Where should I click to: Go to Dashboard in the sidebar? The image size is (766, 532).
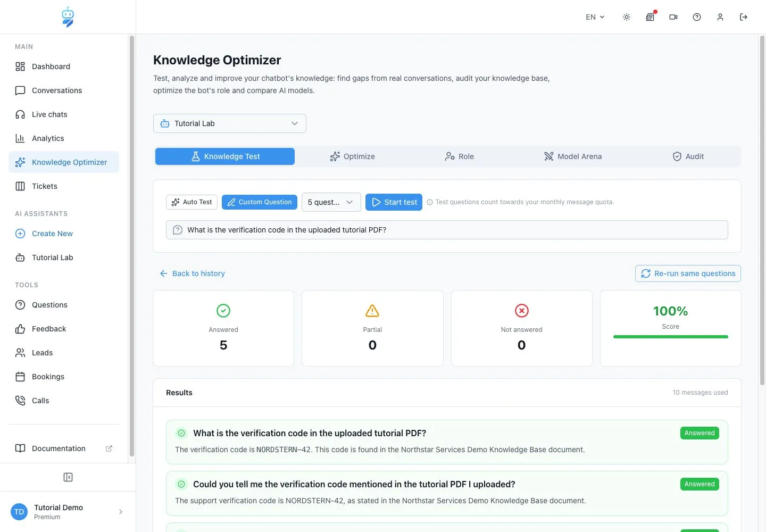[x=64, y=66]
